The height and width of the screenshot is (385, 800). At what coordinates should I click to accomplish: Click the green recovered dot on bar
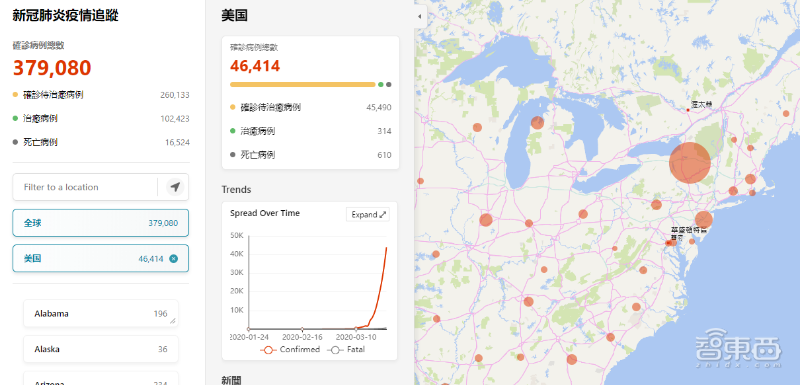381,85
